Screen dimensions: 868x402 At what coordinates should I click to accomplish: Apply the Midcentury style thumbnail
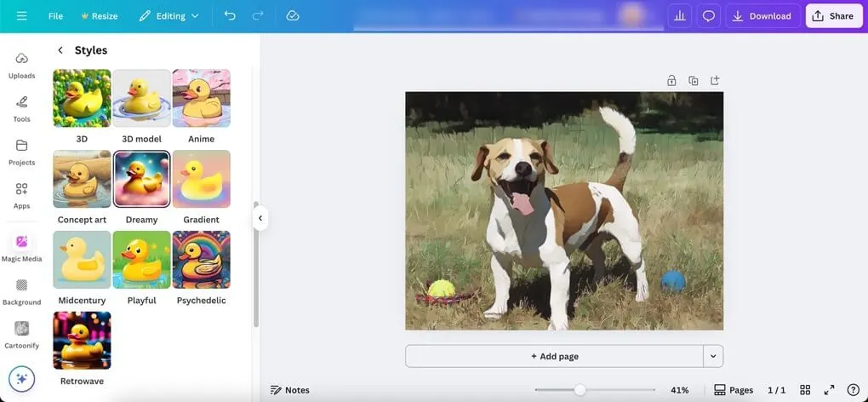point(82,260)
